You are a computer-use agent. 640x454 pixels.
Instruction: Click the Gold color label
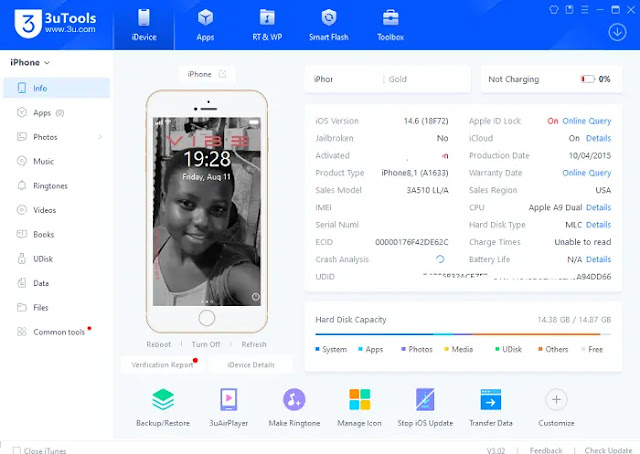click(398, 79)
